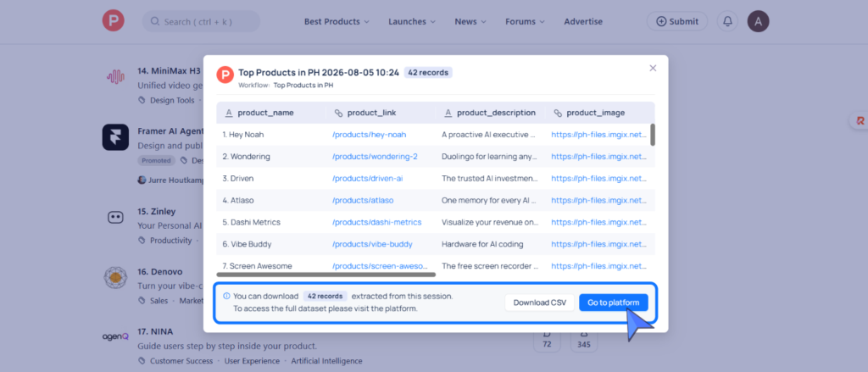Viewport: 868px width, 372px height.
Task: Expand the Best Products menu
Action: (x=337, y=21)
